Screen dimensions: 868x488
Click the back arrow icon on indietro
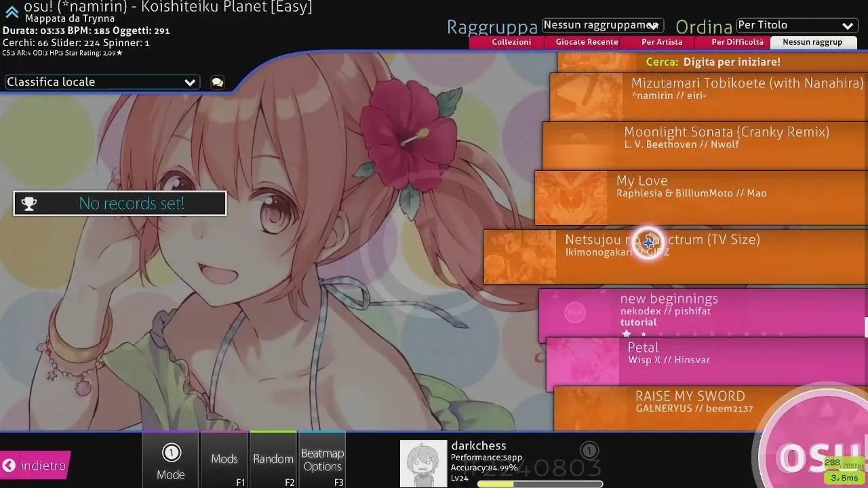[x=9, y=466]
